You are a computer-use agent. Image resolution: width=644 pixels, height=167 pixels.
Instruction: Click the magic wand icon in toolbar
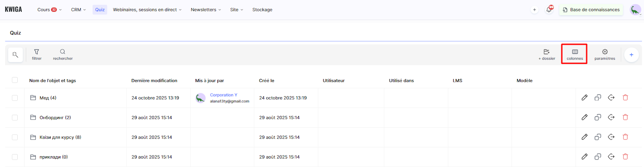15,55
